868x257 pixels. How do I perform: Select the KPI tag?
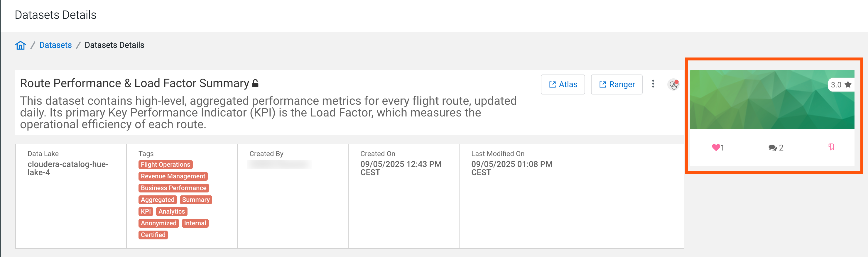tap(146, 212)
